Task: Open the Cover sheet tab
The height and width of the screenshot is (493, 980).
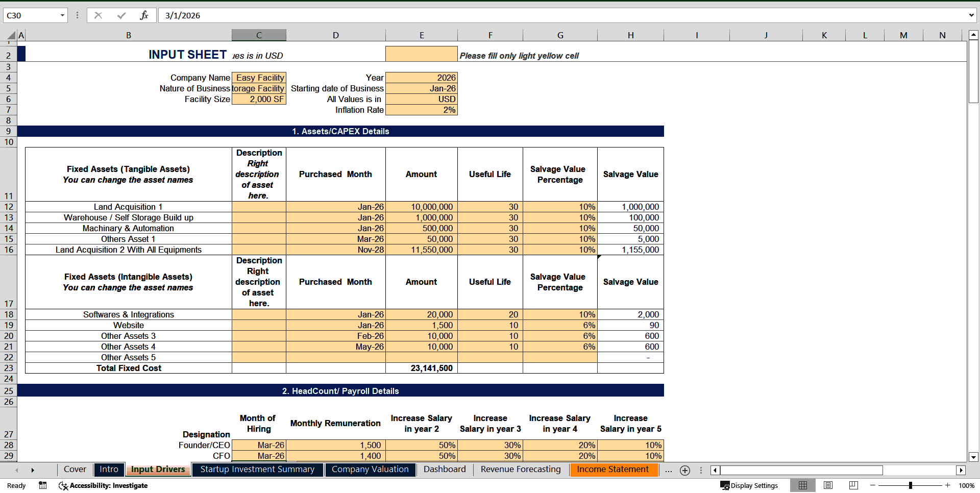Action: 75,470
